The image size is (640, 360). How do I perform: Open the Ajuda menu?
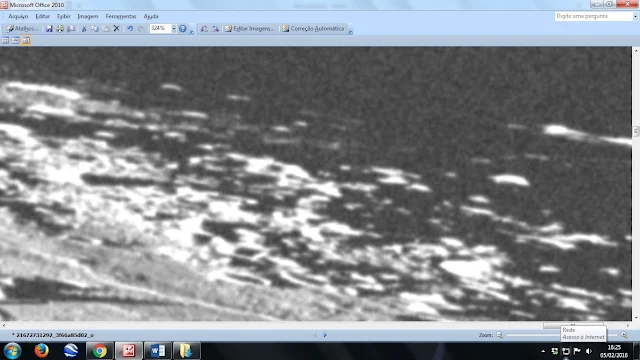[x=151, y=16]
